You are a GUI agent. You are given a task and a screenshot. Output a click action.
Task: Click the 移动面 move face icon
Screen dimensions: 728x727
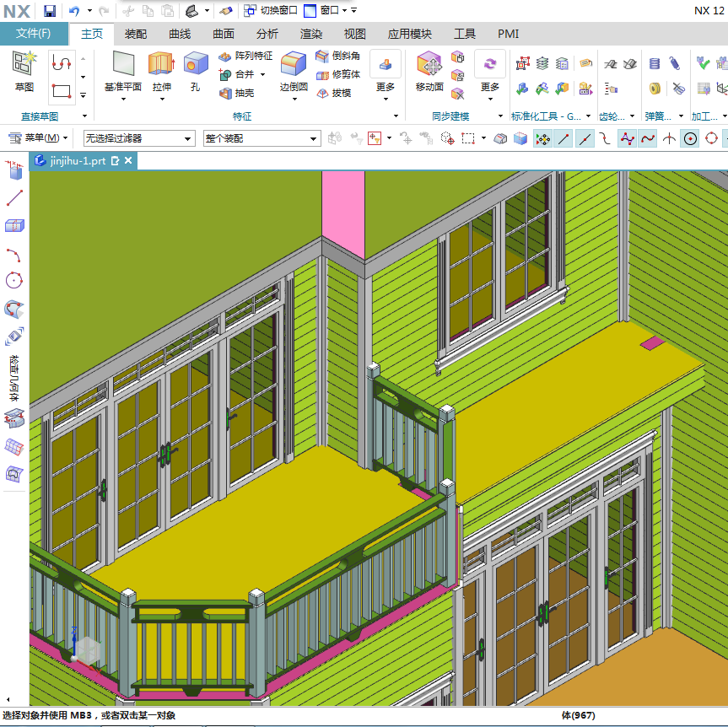429,72
